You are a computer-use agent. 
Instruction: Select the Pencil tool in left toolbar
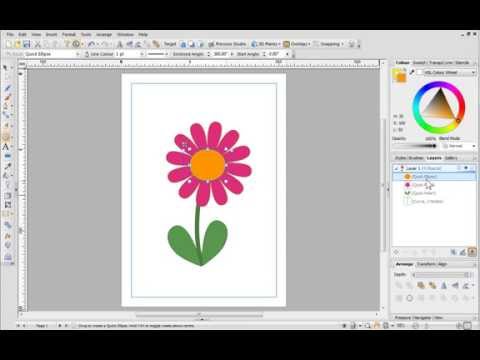click(7, 88)
